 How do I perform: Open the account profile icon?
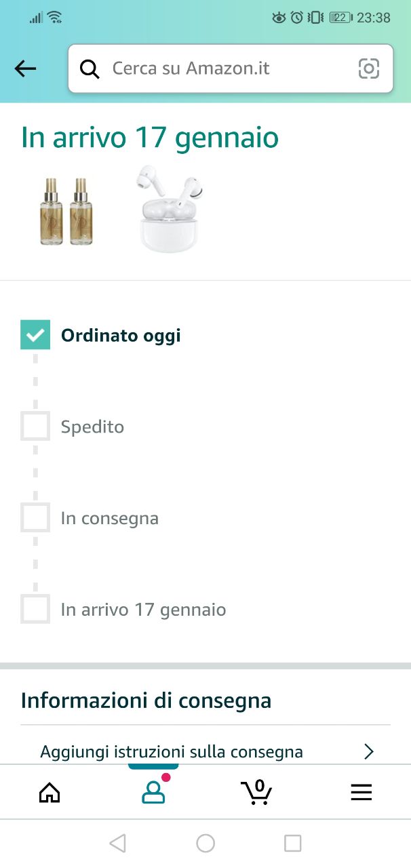click(153, 792)
